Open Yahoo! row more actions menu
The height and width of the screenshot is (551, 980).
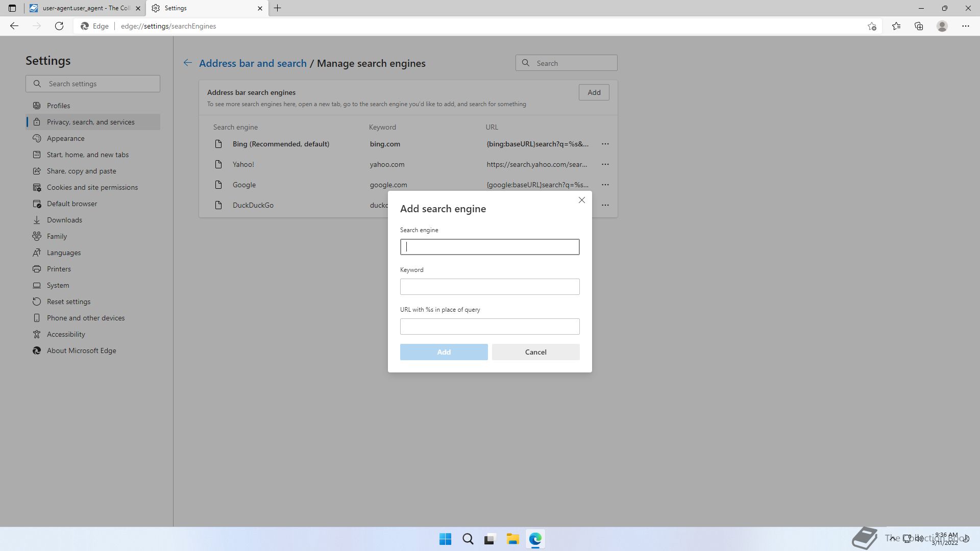(605, 164)
